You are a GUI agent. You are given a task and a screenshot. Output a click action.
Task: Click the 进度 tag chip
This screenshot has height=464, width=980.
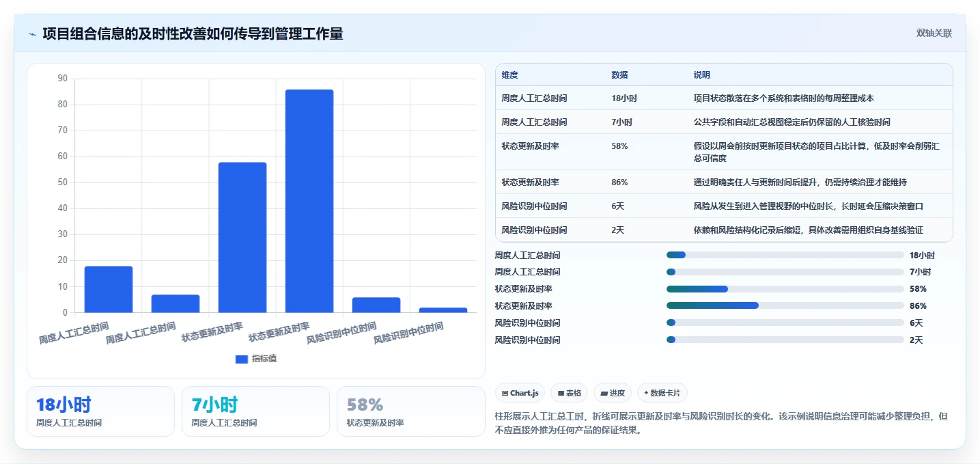click(x=613, y=393)
